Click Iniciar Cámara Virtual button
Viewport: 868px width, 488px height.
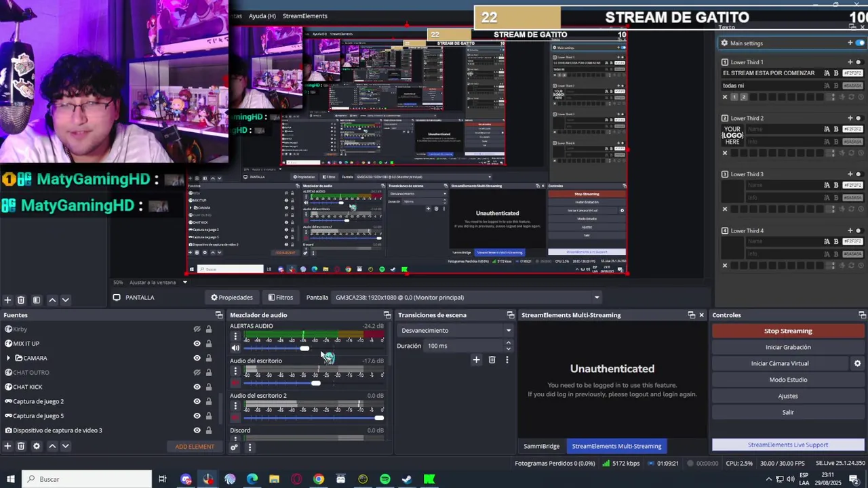coord(780,363)
